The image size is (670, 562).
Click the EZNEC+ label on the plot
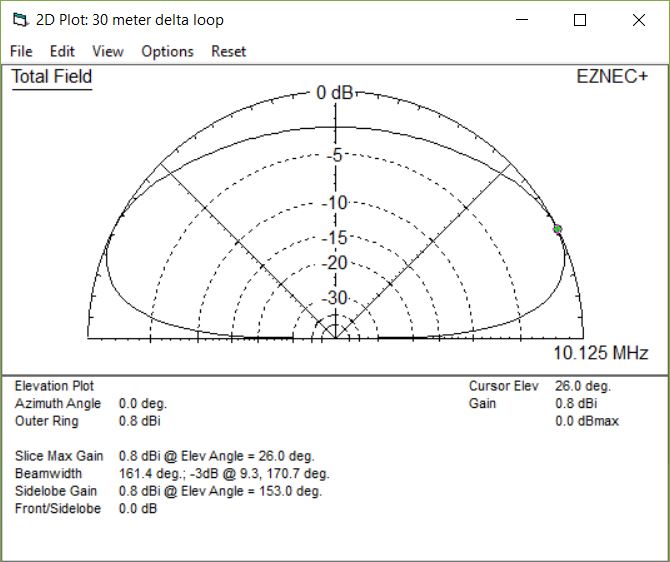tap(612, 77)
